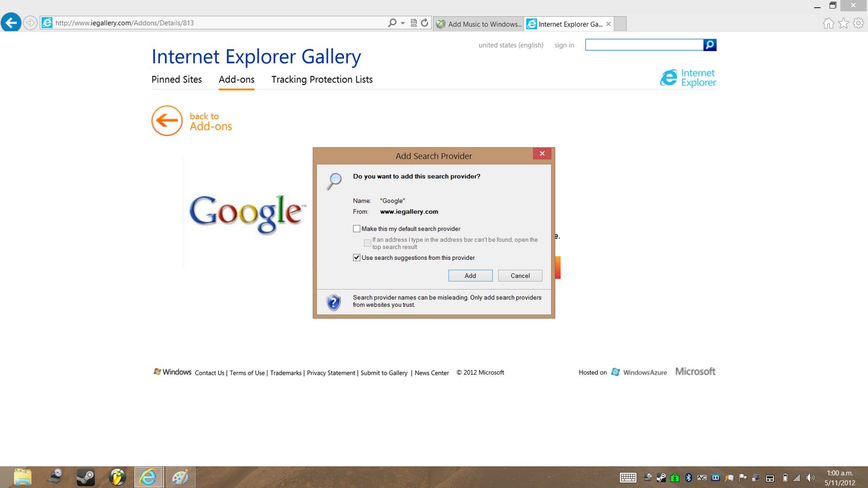Enable Make this my default search provider
The width and height of the screenshot is (868, 488).
(357, 228)
